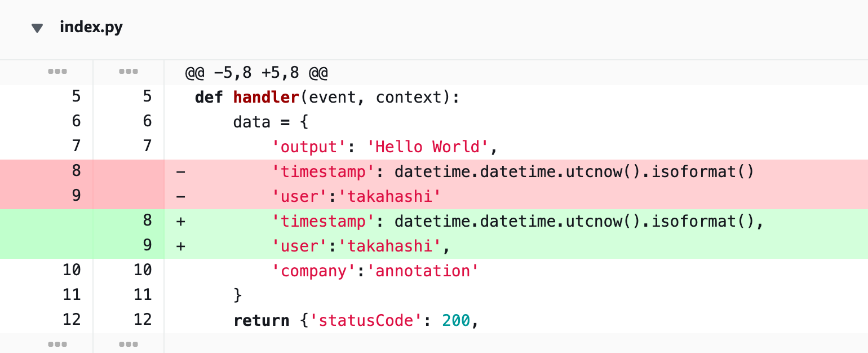
Task: Click the index.py file name
Action: coord(91,28)
